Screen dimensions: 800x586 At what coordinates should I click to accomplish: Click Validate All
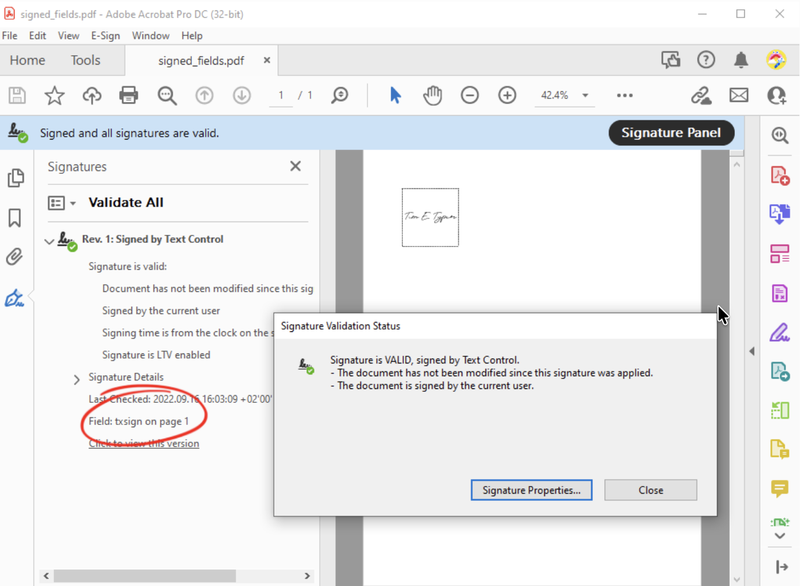[126, 202]
